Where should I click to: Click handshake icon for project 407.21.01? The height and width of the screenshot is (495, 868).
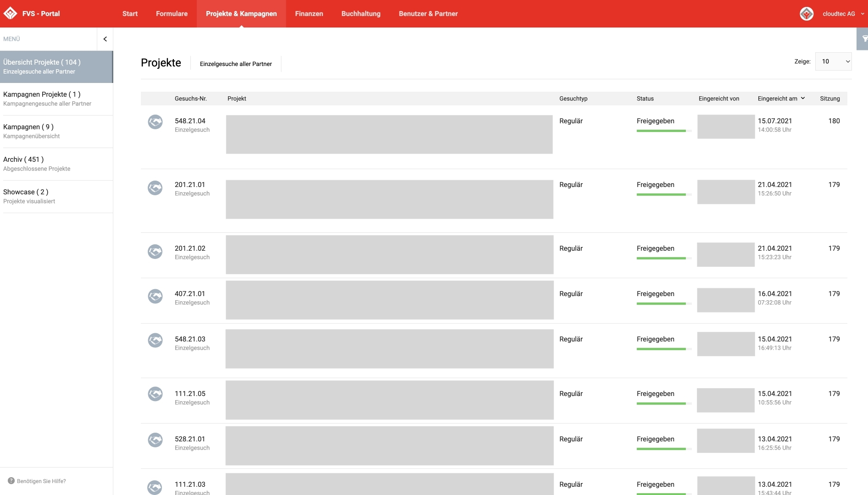click(155, 296)
